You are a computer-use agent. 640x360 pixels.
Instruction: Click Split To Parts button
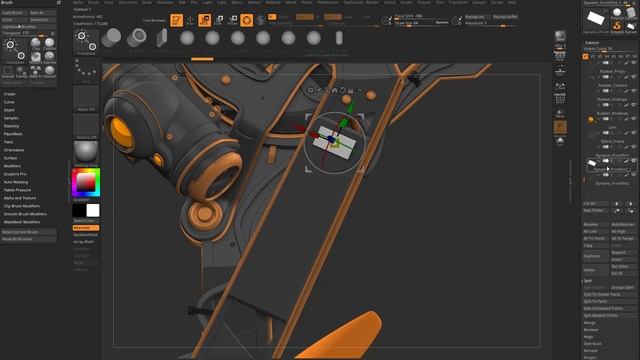[x=609, y=301]
